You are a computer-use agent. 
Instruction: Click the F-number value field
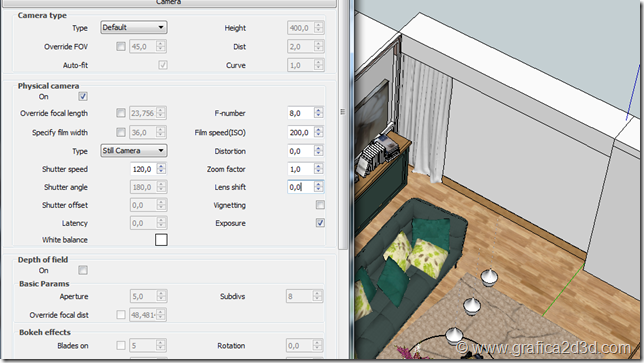pos(301,113)
